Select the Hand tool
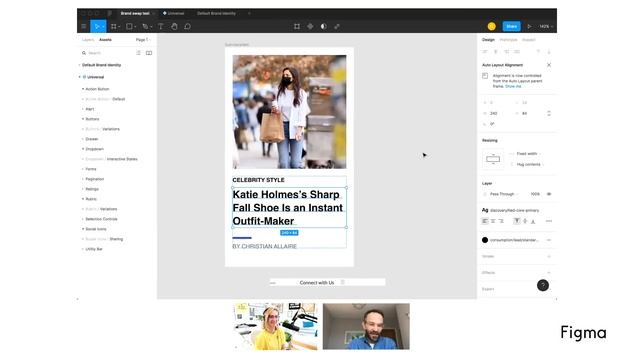Image resolution: width=640 pixels, height=360 pixels. [174, 27]
